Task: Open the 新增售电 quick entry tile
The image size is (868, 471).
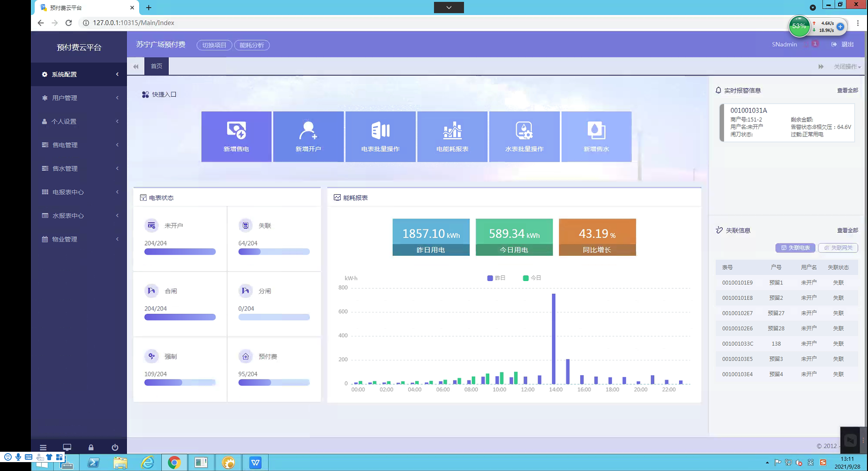Action: coord(236,137)
